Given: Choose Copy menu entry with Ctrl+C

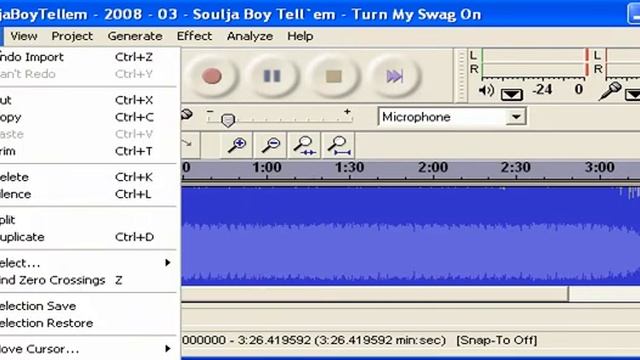Looking at the screenshot, I should (x=88, y=117).
